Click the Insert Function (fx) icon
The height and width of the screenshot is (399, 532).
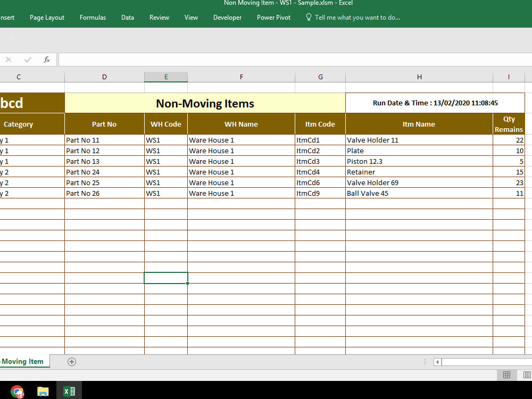point(46,59)
